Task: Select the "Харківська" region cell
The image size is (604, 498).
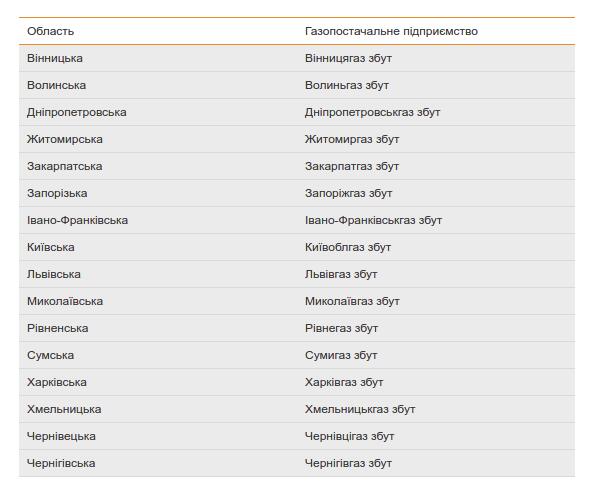Action: point(57,382)
